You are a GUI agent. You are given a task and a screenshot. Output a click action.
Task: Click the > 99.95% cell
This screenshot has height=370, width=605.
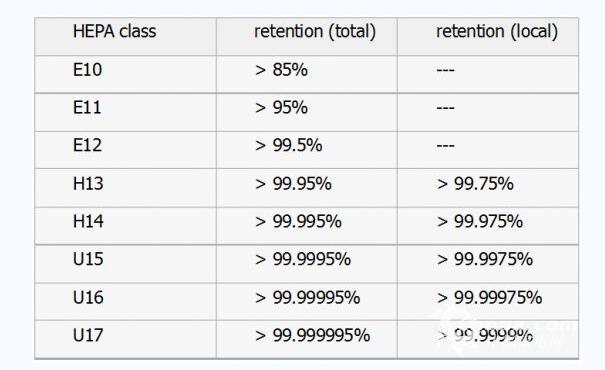point(293,183)
